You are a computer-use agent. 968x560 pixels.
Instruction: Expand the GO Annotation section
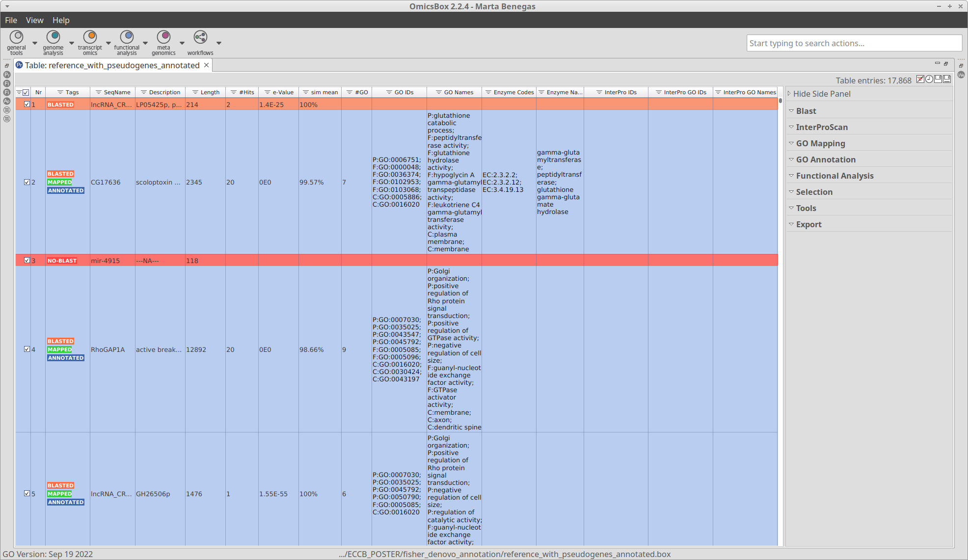pos(826,160)
